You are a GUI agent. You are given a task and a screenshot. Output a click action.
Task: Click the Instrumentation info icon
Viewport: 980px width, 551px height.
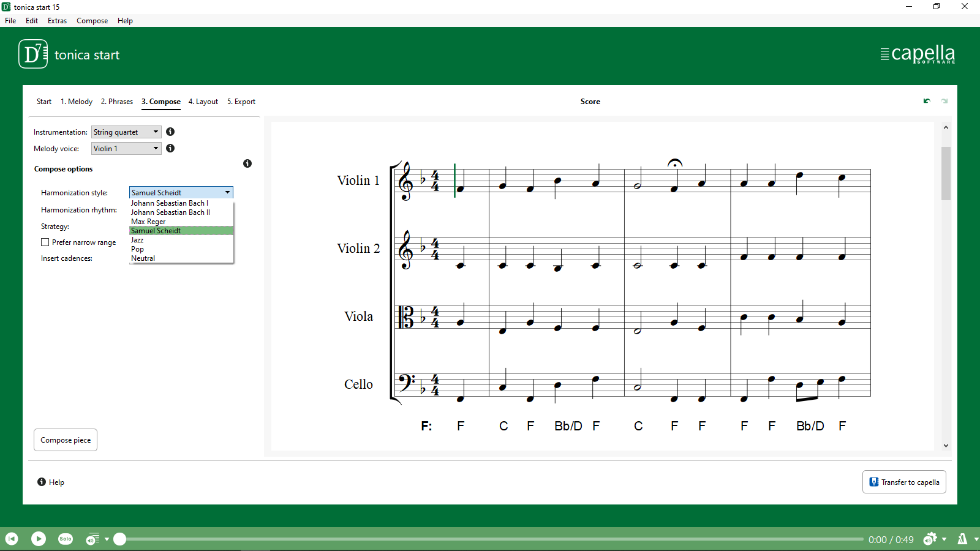(x=170, y=132)
